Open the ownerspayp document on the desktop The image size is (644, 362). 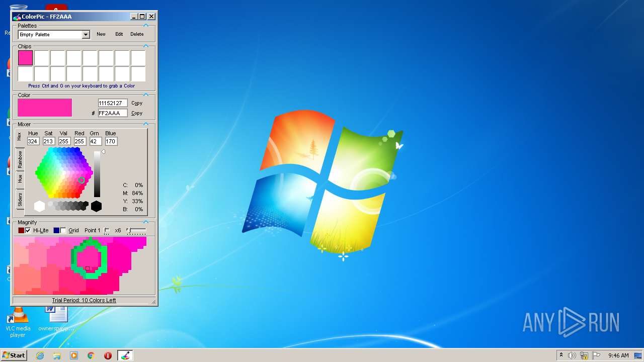pyautogui.click(x=56, y=319)
